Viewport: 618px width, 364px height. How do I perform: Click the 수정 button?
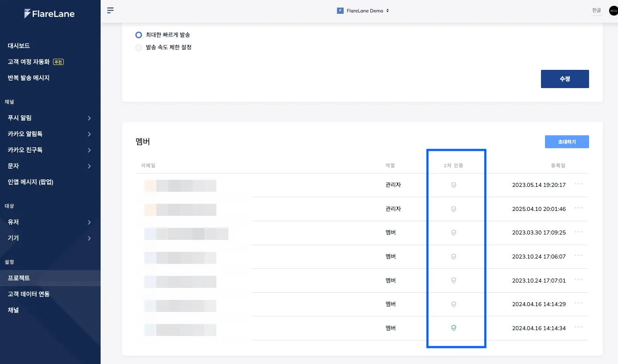565,79
